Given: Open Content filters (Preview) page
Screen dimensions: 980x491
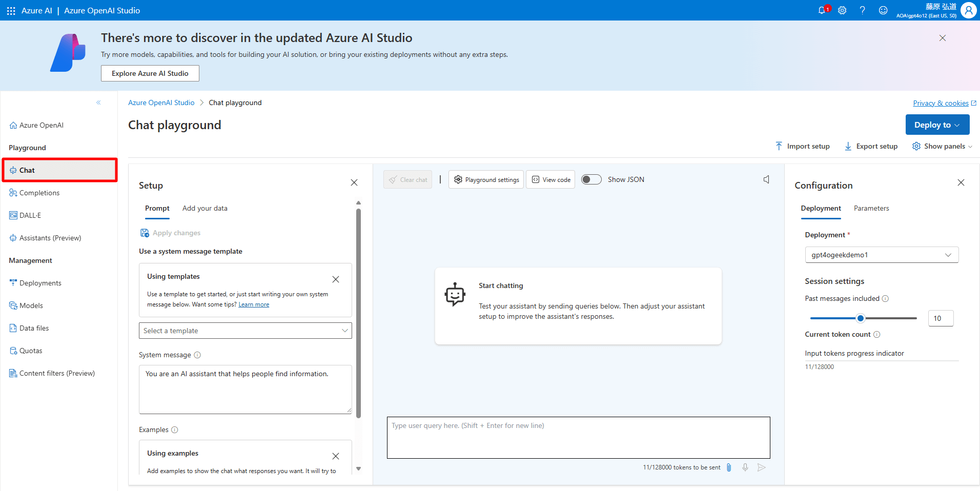Looking at the screenshot, I should pyautogui.click(x=57, y=373).
